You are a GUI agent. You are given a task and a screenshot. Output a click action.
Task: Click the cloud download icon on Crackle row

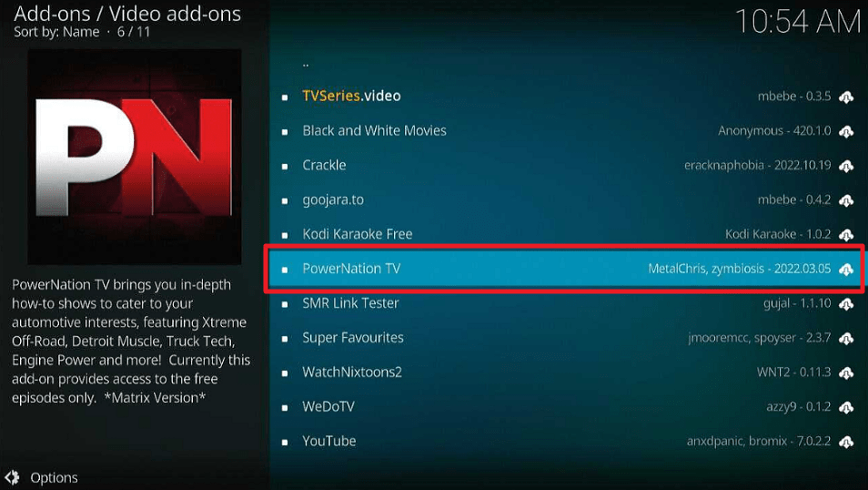[x=846, y=166]
